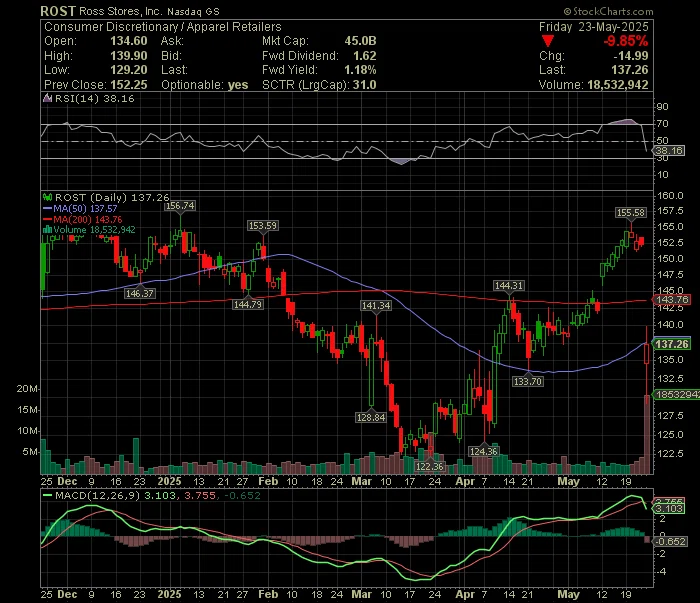Click the RSI(14) 38.16 label
This screenshot has height=603, width=700.
pyautogui.click(x=95, y=99)
